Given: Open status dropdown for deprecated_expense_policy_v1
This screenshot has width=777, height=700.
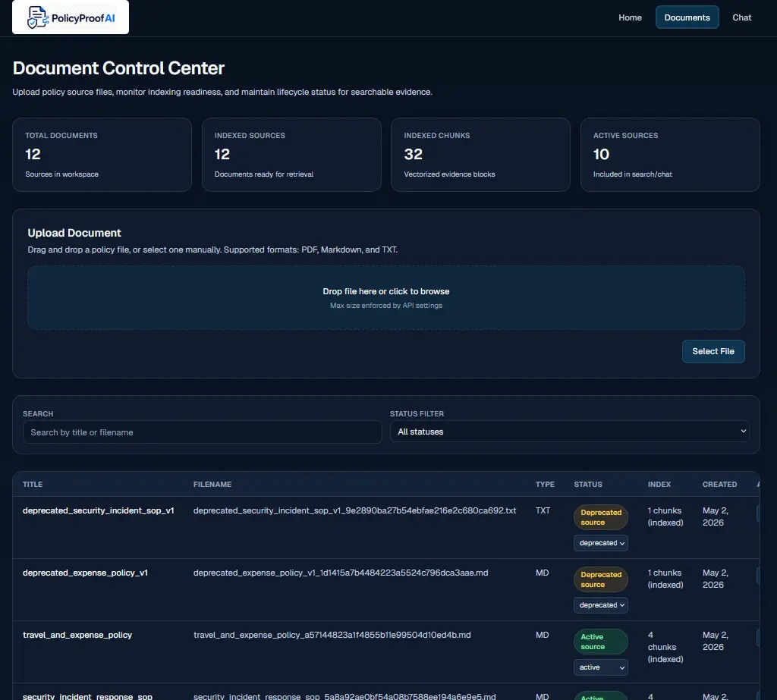Looking at the screenshot, I should click(x=601, y=605).
